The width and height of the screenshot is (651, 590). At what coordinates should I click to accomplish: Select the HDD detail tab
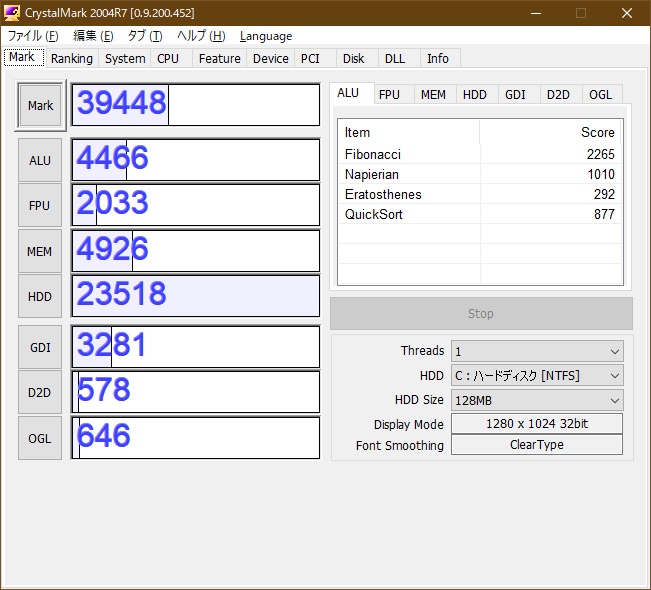click(x=475, y=95)
